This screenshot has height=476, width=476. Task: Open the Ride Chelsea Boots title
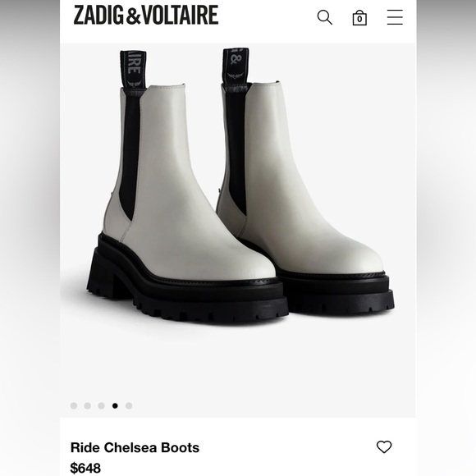[135, 448]
